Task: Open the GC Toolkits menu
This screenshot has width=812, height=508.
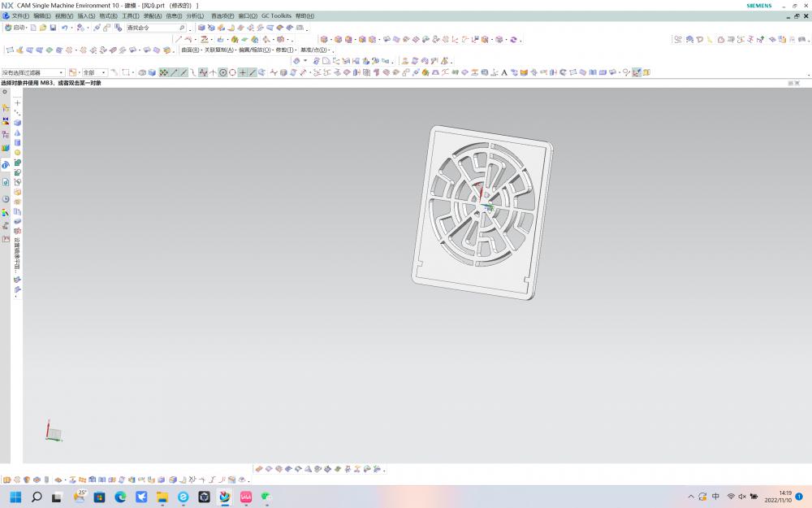Action: (276, 16)
